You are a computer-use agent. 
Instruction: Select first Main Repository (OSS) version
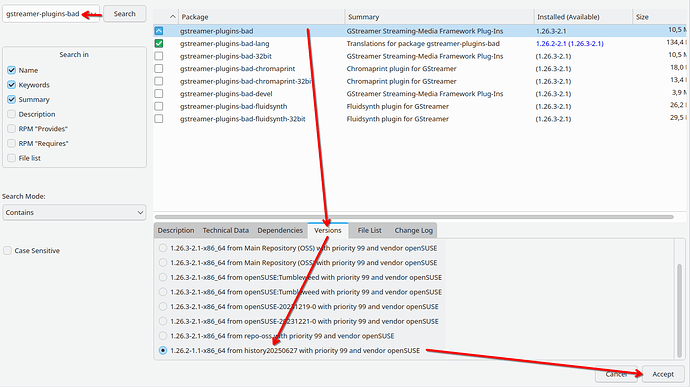[x=163, y=248]
